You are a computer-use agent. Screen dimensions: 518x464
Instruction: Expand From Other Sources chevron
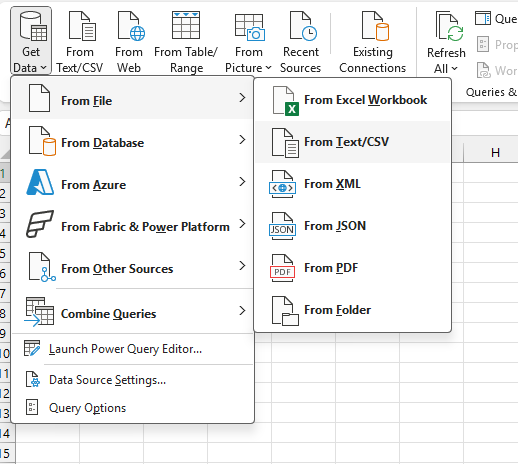coord(242,266)
